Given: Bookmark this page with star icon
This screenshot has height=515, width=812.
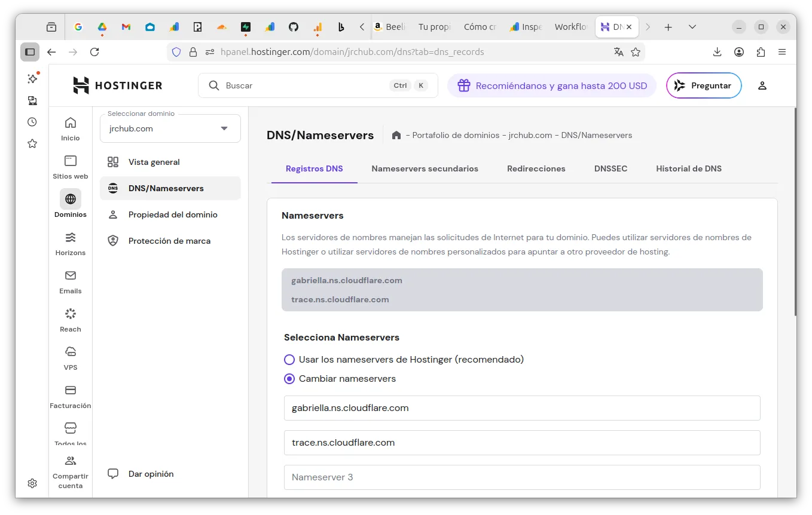Looking at the screenshot, I should point(636,52).
